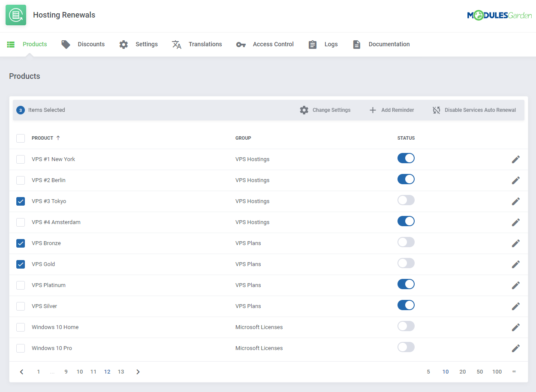The height and width of the screenshot is (392, 536).
Task: Enable status toggle for VPS #3 Tokyo
Action: (406, 200)
